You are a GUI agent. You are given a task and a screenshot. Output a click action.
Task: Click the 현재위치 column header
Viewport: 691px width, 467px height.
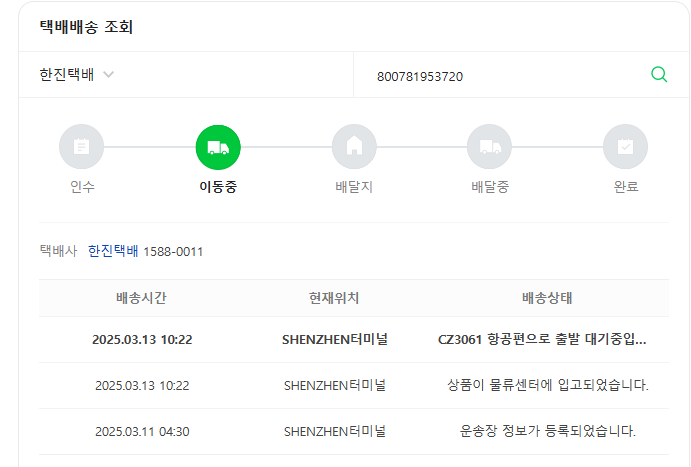coord(334,298)
